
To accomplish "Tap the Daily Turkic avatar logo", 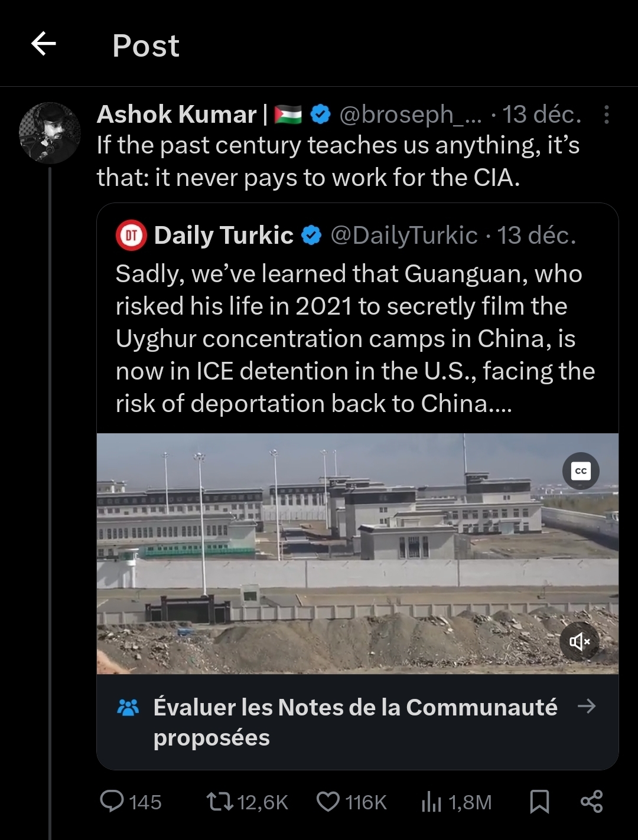I will tap(132, 236).
